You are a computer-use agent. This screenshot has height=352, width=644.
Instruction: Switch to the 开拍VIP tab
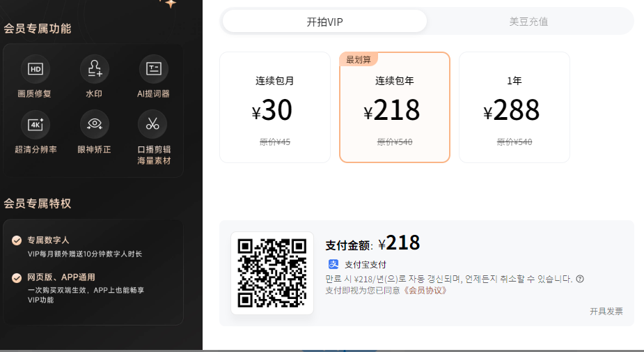tap(324, 22)
